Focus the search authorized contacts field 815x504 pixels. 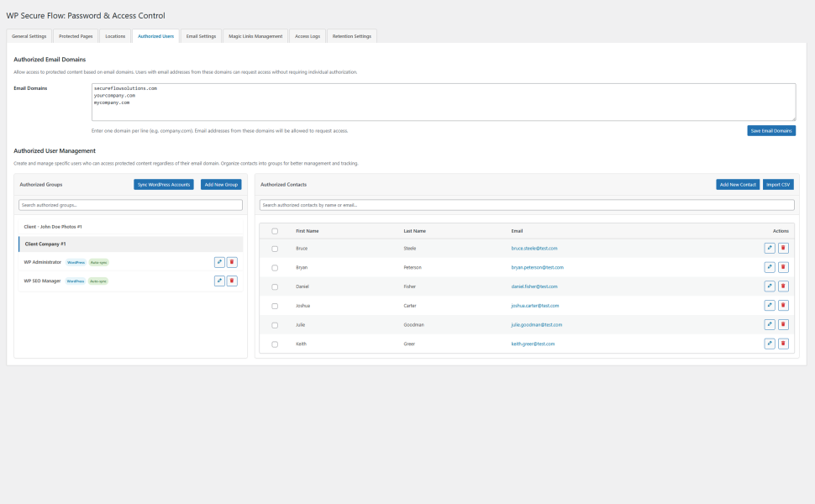[x=527, y=205]
